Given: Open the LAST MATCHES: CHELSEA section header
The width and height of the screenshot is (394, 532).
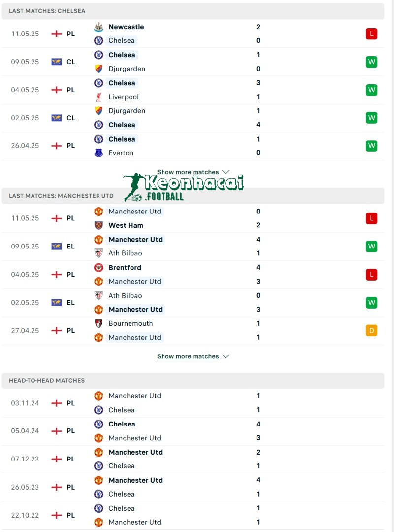Looking at the screenshot, I should [x=47, y=11].
